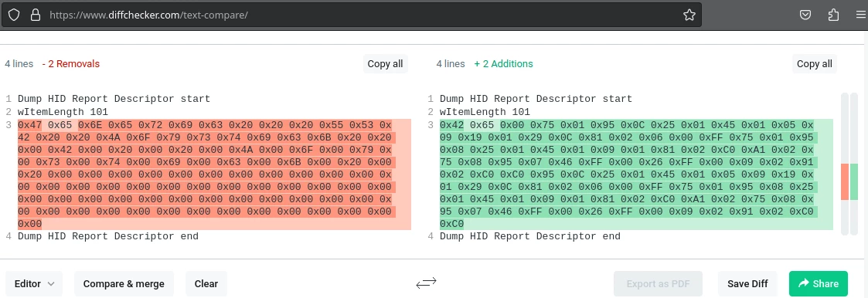This screenshot has width=868, height=298.
Task: Open the Firefox hamburger menu
Action: coord(860,15)
